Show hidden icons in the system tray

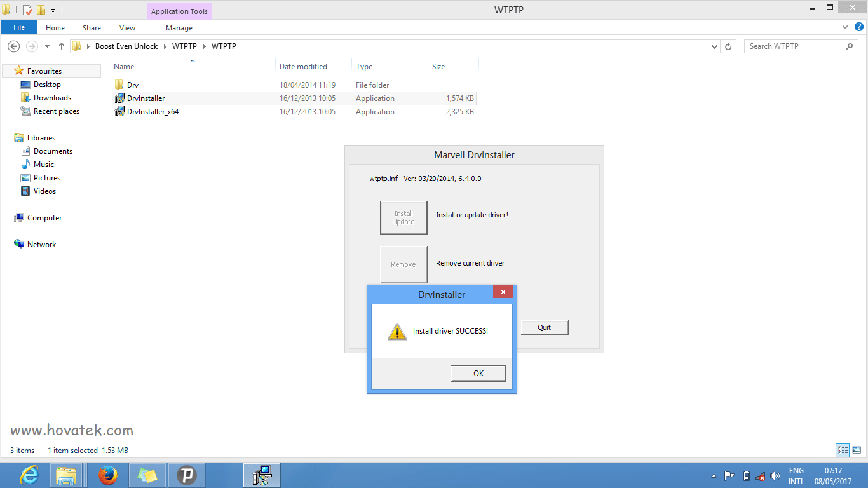pos(713,475)
